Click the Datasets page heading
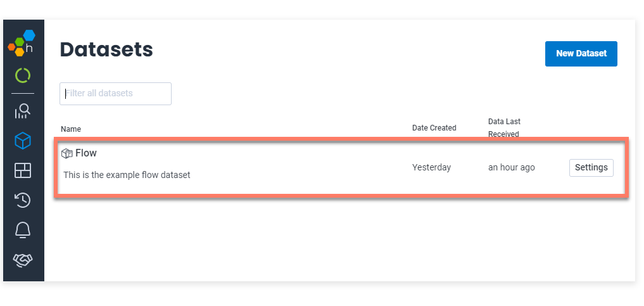 106,49
